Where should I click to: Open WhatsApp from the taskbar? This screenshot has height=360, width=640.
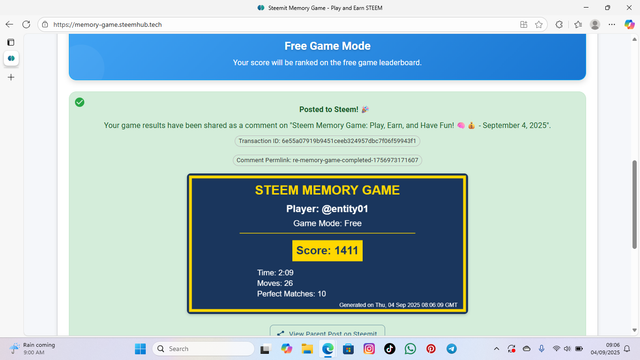(x=410, y=349)
